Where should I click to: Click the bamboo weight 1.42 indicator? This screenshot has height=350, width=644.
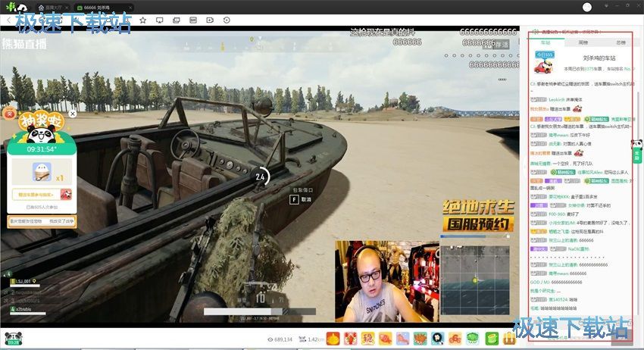coord(311,339)
